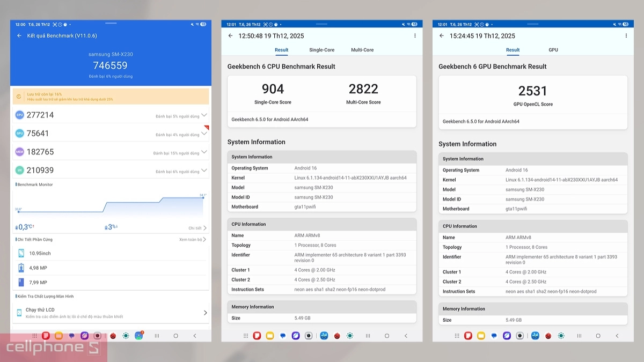Click the temperature graph in Benchmark Monitor
The width and height of the screenshot is (644, 362).
(x=111, y=204)
